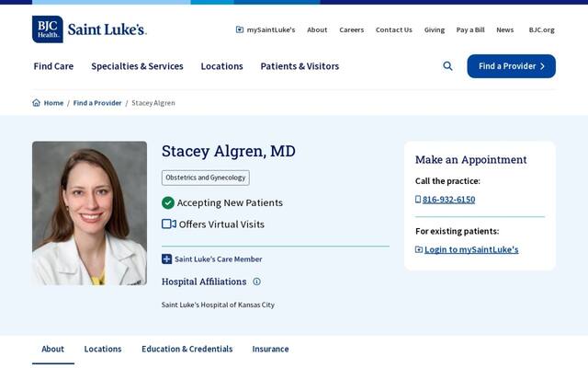Open the Patients & Visitors menu
This screenshot has width=588, height=368.
[300, 66]
